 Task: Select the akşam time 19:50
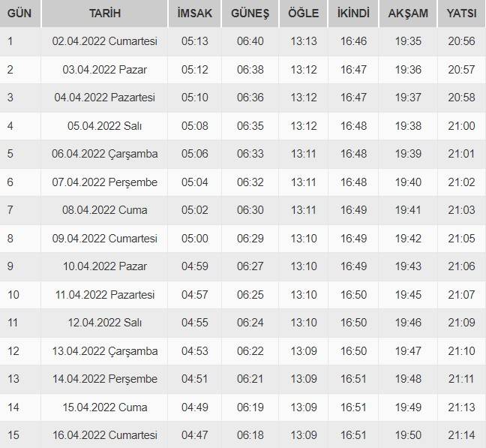point(409,435)
